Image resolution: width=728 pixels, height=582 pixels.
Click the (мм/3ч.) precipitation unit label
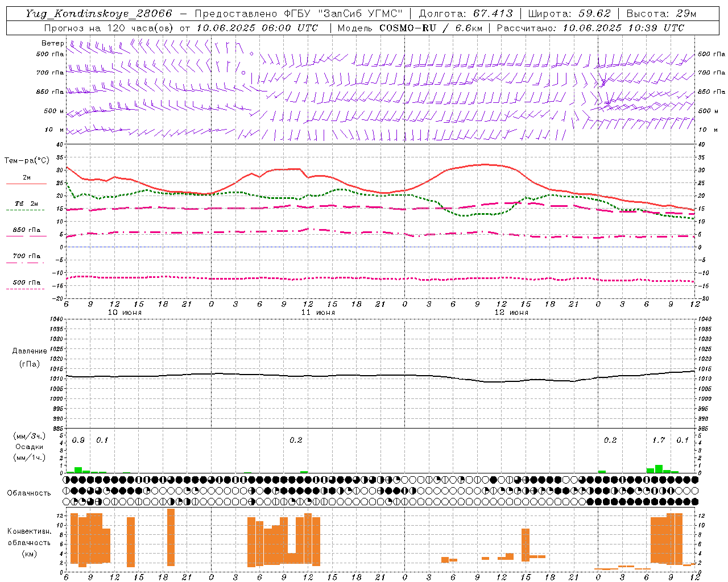tap(30, 436)
